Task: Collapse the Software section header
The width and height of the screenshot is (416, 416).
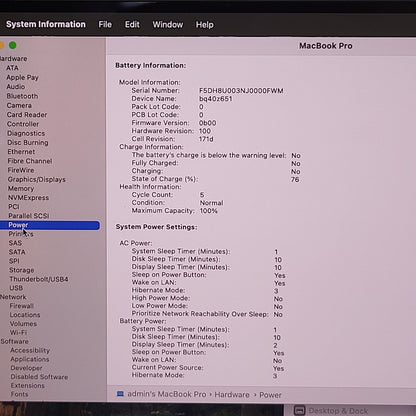Action: click(x=14, y=341)
